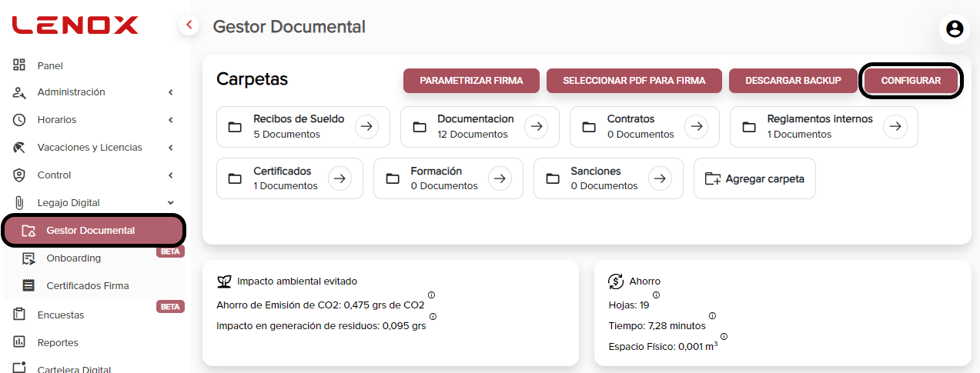
Task: Click info icon next to CO2 savings
Action: coord(431,295)
